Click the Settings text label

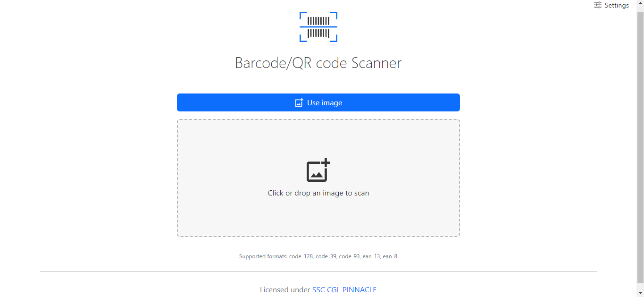(617, 5)
